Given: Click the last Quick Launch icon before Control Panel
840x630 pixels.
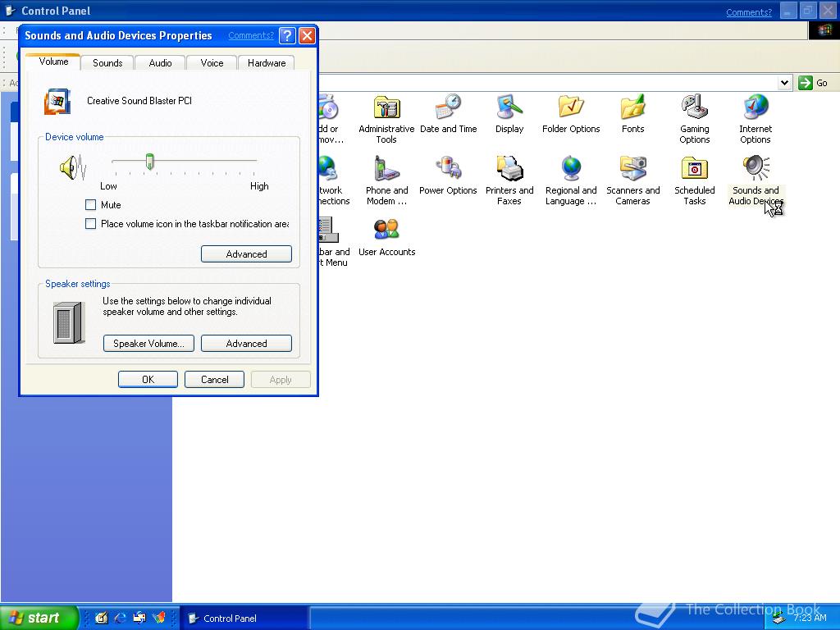Looking at the screenshot, I should [x=159, y=618].
